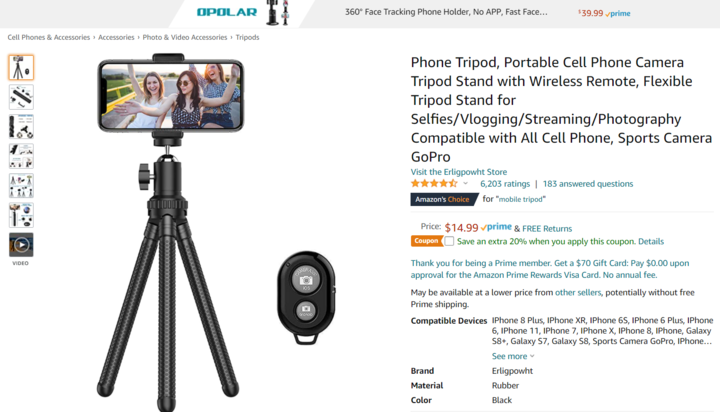The height and width of the screenshot is (412, 720).
Task: Tick the 20% coupon checkbox
Action: 449,241
